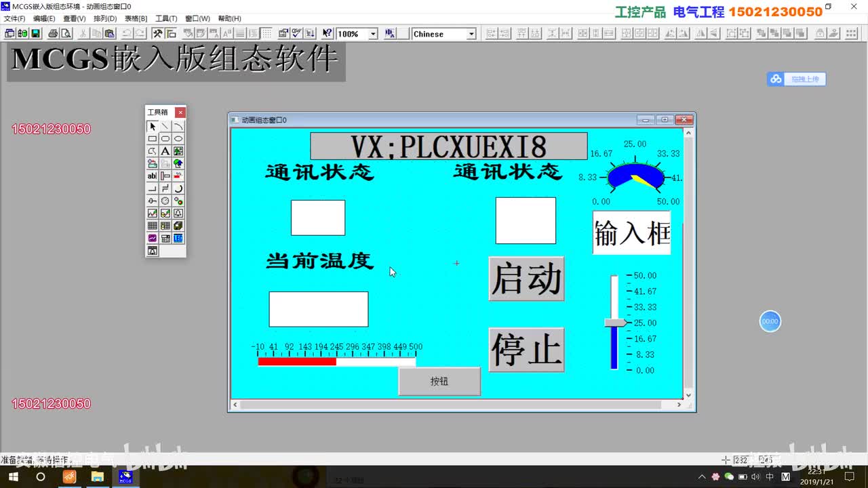Click the save floppy disk icon
The width and height of the screenshot is (868, 488).
36,33
